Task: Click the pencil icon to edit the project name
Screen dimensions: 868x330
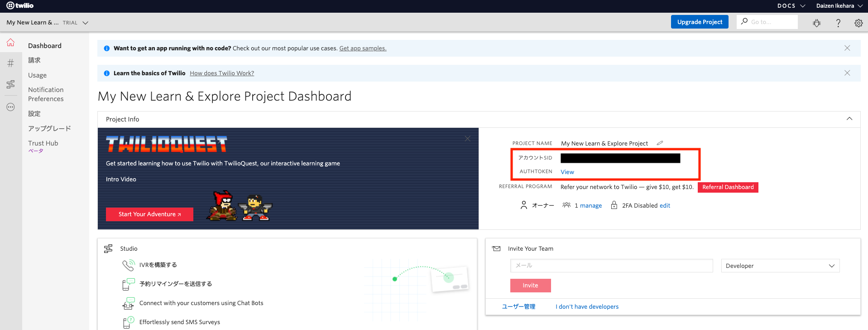Action: tap(660, 143)
